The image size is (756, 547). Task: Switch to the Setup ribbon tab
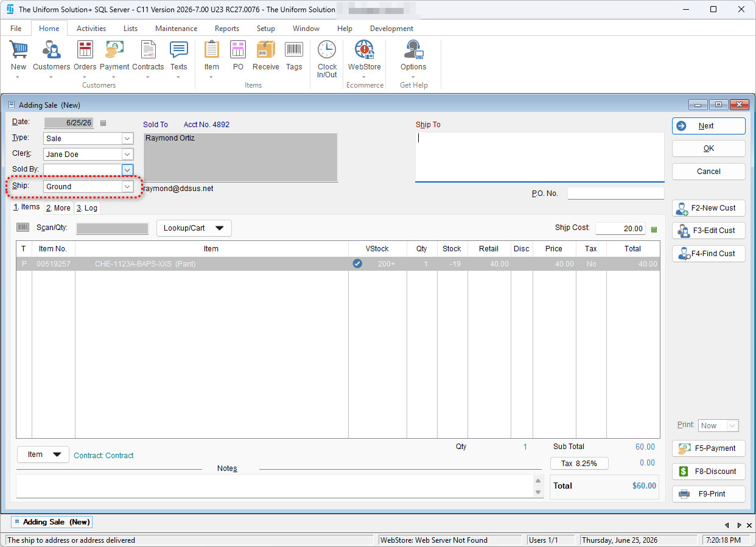pos(265,29)
